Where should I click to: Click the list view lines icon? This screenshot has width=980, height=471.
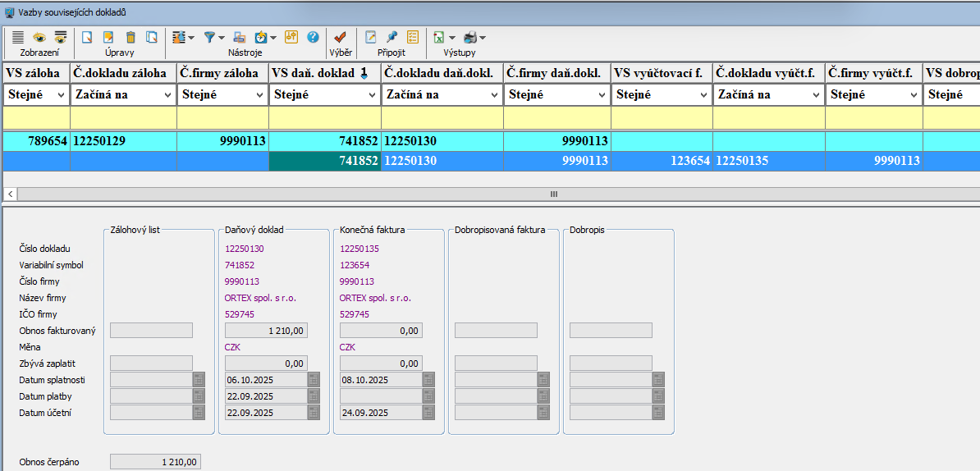click(x=18, y=37)
